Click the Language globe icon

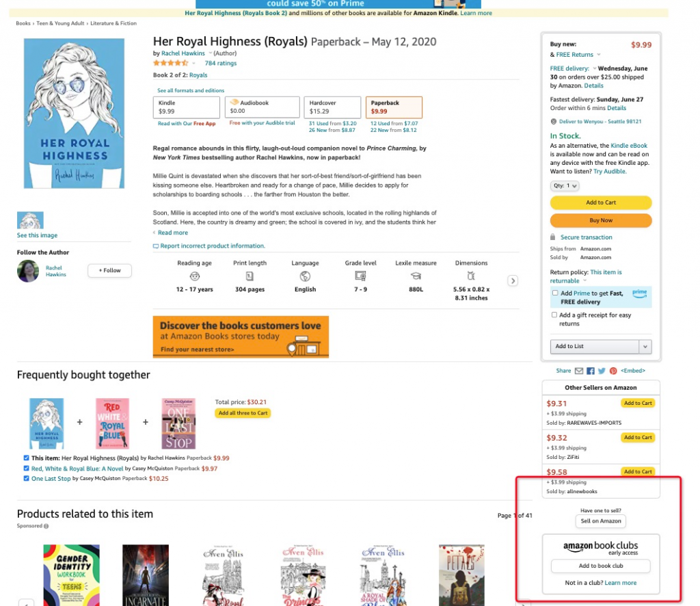tap(305, 276)
